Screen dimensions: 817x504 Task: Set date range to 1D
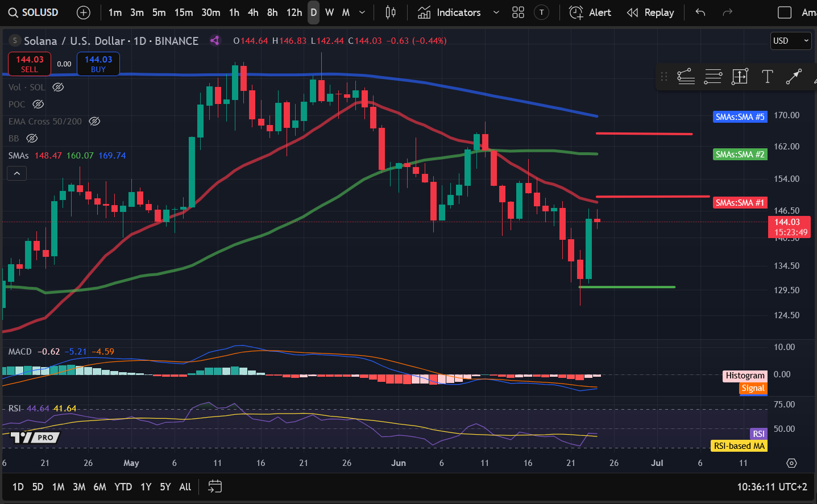point(18,487)
